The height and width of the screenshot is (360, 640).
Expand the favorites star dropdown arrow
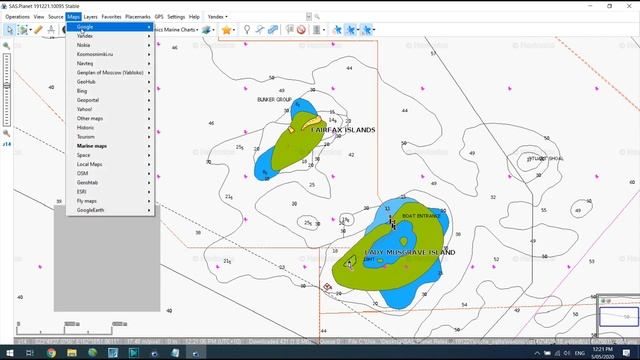(233, 30)
